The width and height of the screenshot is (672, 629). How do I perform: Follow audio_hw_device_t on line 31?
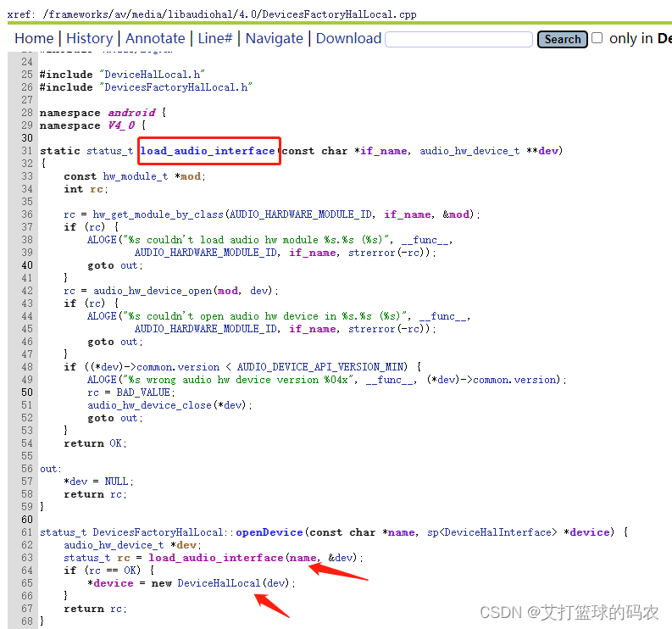[x=469, y=151]
